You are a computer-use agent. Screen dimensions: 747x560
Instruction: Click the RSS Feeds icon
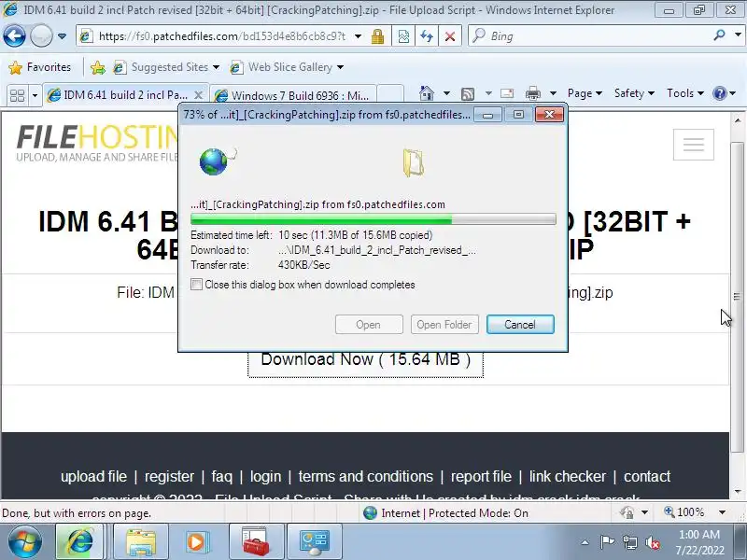tap(468, 94)
